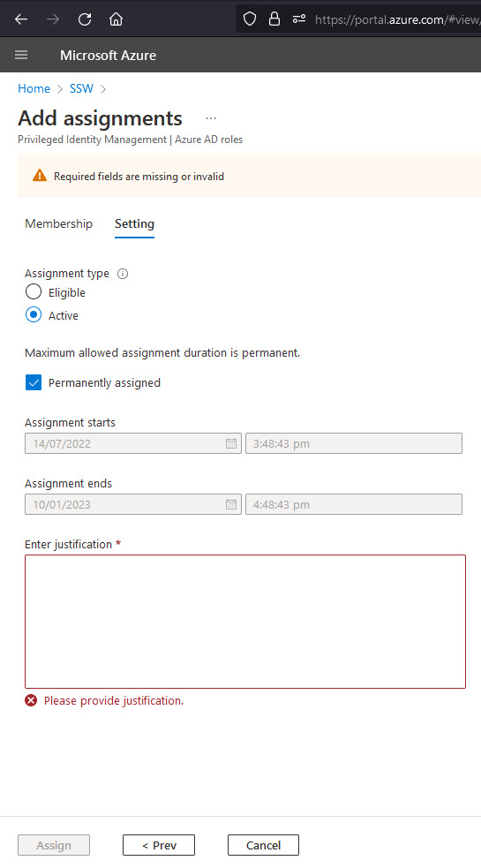Reload the page with refresh icon

point(85,19)
